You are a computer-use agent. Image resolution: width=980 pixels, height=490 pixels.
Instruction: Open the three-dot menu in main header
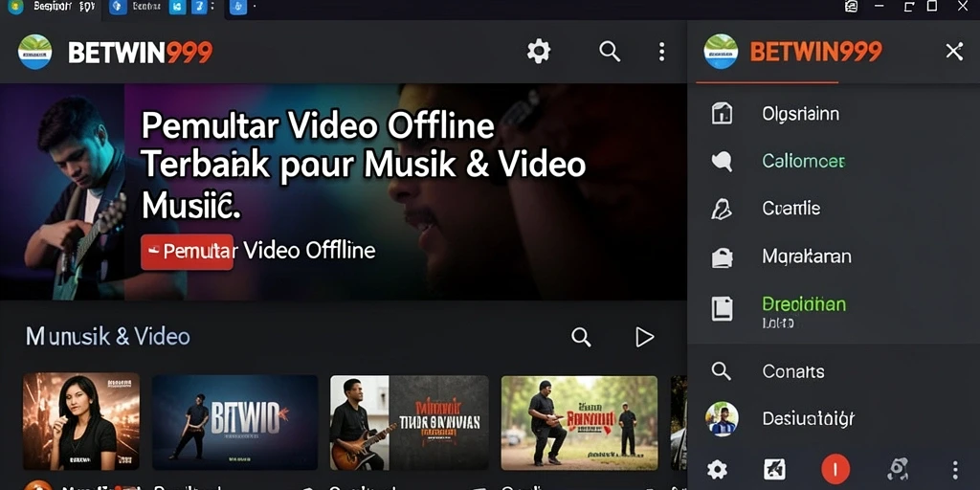[661, 52]
